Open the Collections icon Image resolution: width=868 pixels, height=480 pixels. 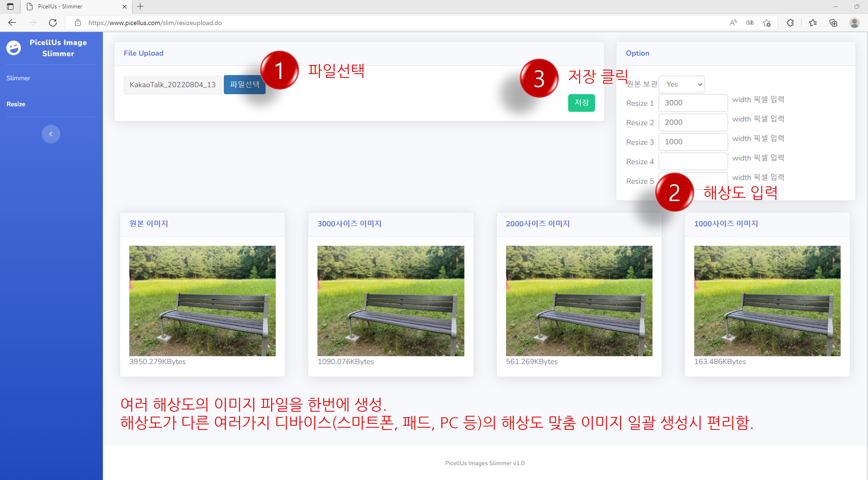833,23
